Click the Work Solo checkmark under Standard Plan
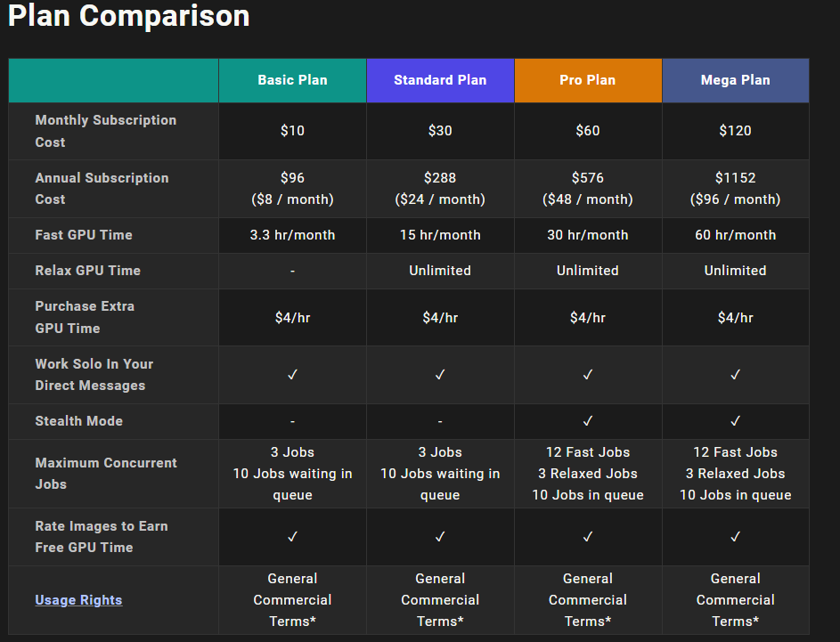This screenshot has width=840, height=642. (440, 375)
